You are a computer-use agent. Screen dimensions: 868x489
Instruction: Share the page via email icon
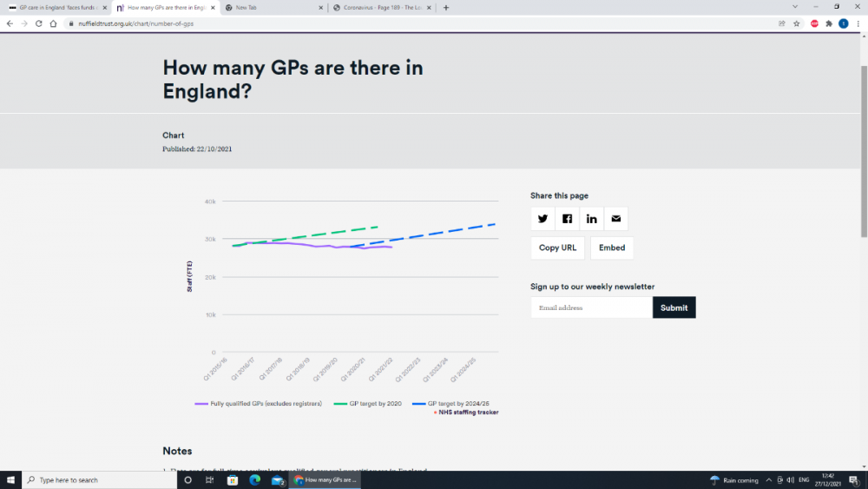[615, 219]
